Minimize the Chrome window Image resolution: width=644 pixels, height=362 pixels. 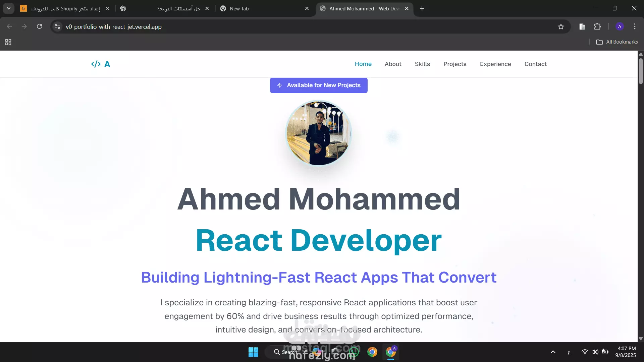[x=596, y=8]
